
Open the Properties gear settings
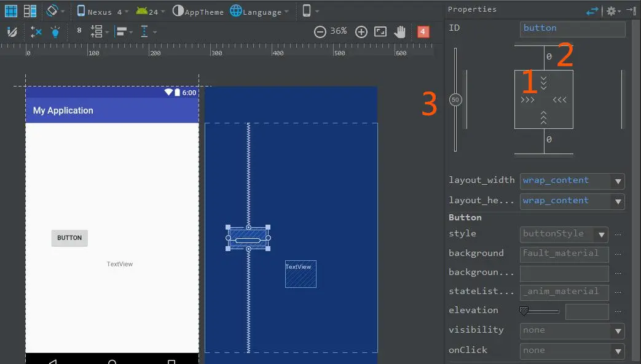pyautogui.click(x=613, y=11)
